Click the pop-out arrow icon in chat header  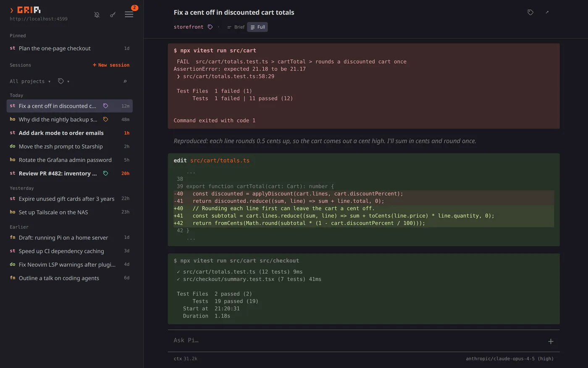point(547,13)
